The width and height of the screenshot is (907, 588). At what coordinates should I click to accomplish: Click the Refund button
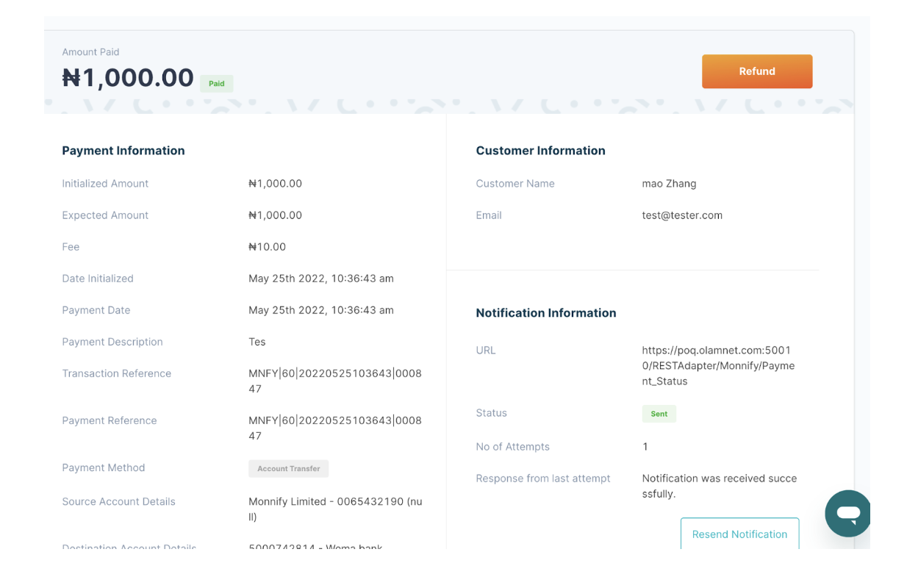tap(757, 71)
